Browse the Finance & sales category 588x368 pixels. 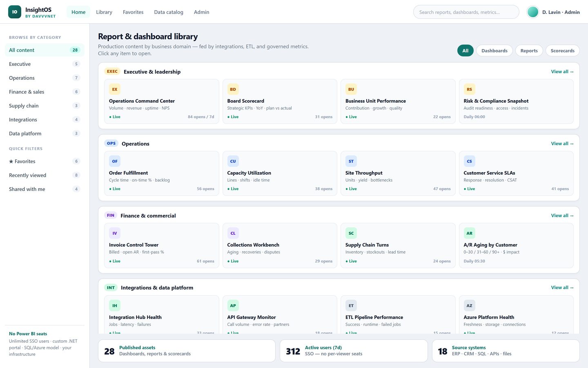tap(45, 92)
